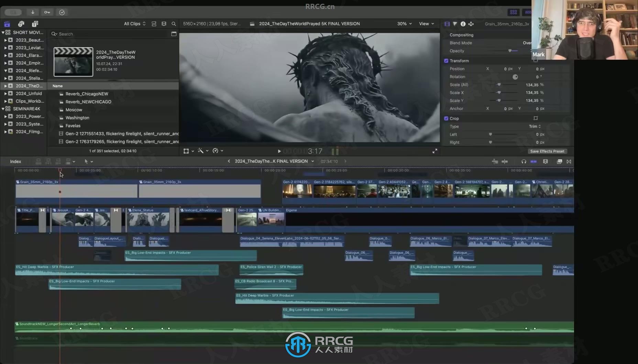Collapse the SEMINARE4K library triangle

[x=3, y=109]
